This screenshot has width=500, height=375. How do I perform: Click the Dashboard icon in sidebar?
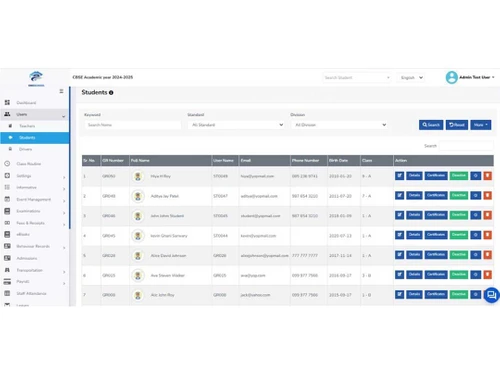pos(7,102)
